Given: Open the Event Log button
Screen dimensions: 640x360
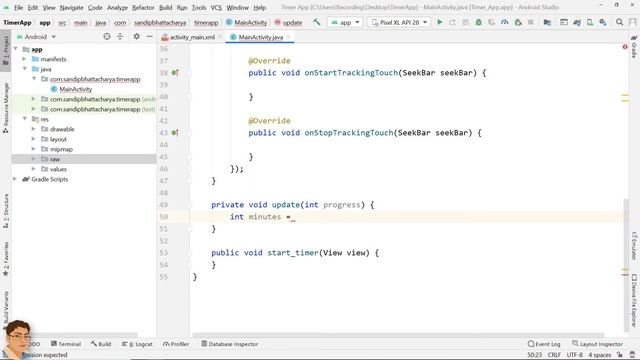Looking at the screenshot, I should tap(544, 344).
